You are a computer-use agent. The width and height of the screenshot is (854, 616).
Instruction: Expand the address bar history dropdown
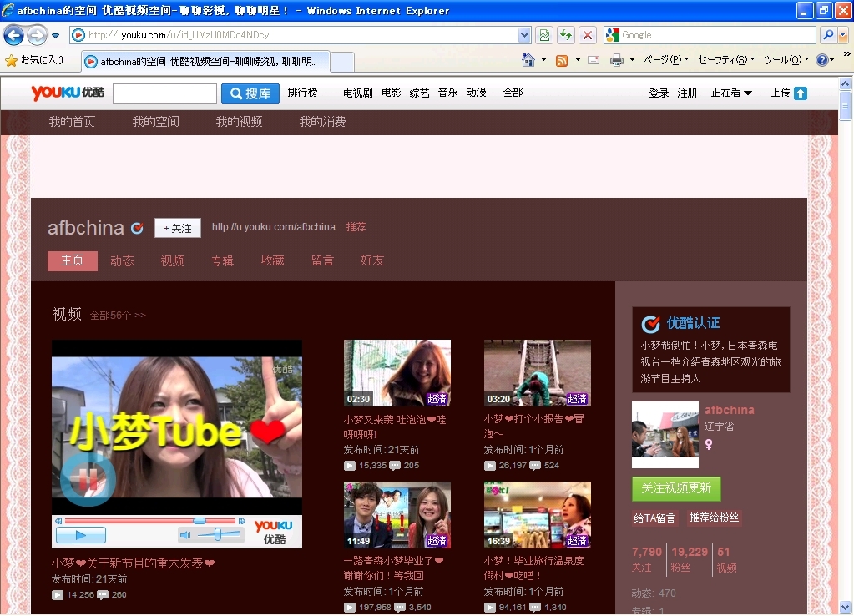pos(524,35)
